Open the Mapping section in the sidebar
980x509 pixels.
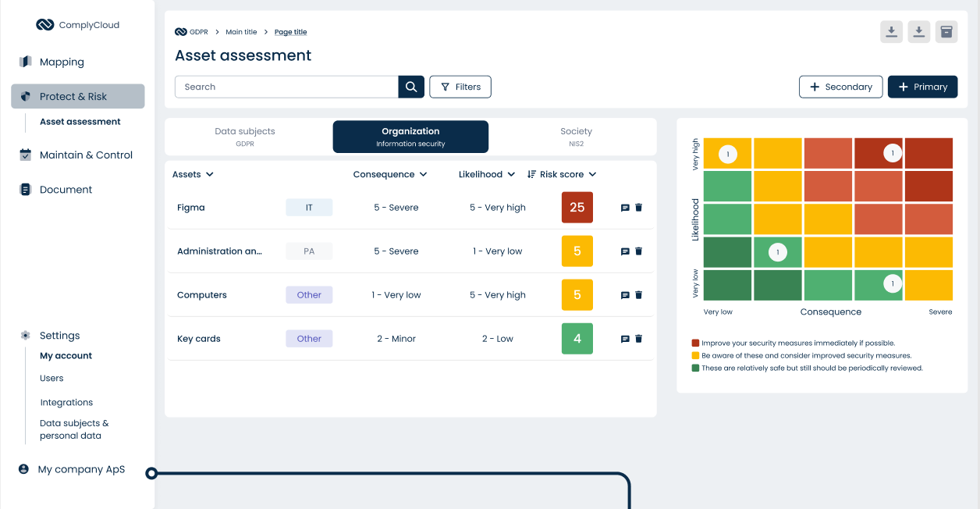[x=61, y=62]
